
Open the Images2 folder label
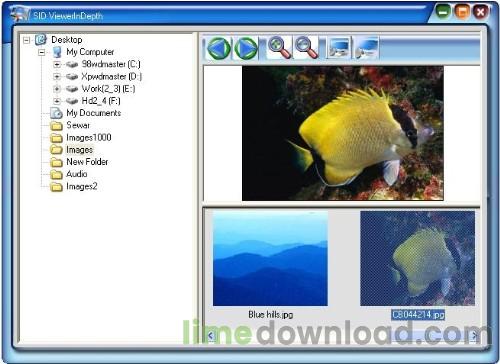82,186
